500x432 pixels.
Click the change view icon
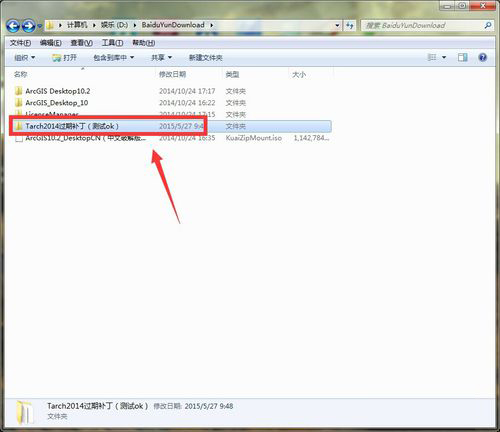[432, 57]
